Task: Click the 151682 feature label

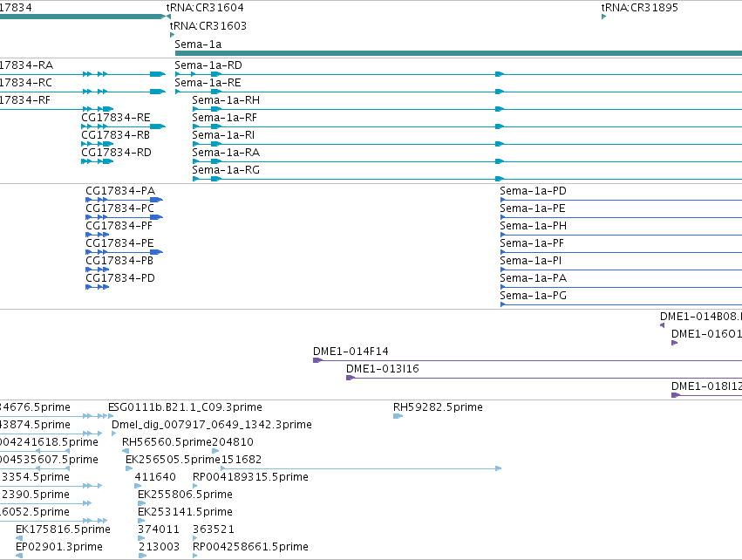Action: point(242,460)
